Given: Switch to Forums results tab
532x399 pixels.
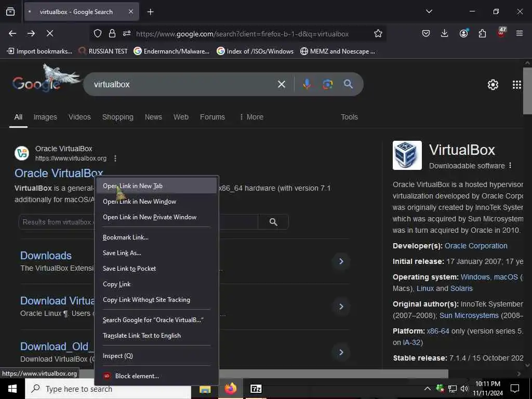Looking at the screenshot, I should click(x=212, y=117).
